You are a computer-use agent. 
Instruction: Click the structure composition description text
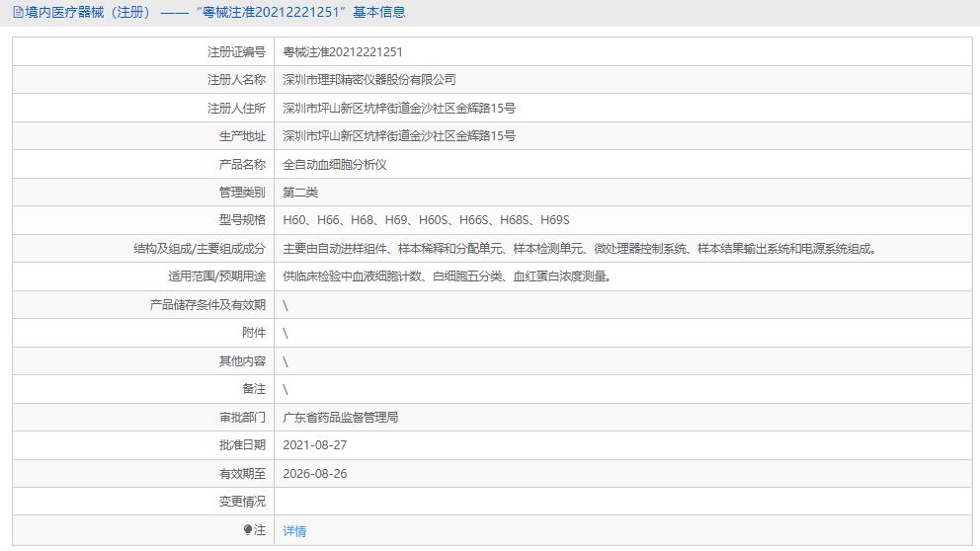click(580, 249)
